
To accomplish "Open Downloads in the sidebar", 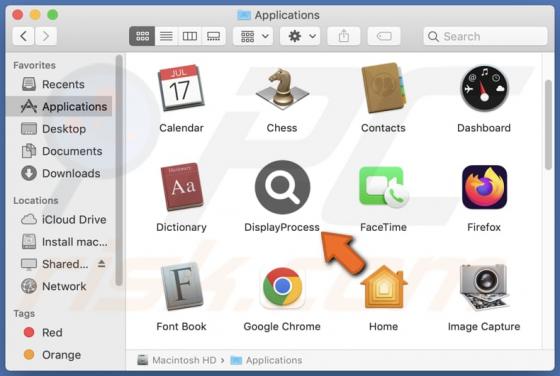I will pos(59,173).
